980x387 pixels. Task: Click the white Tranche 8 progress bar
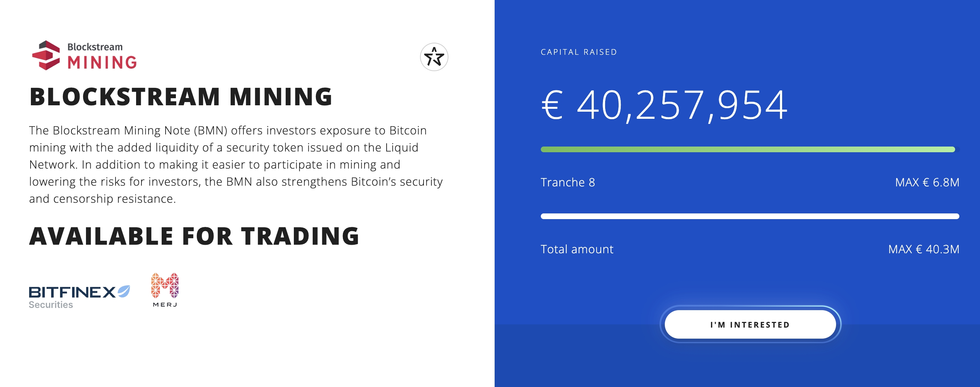pyautogui.click(x=750, y=216)
